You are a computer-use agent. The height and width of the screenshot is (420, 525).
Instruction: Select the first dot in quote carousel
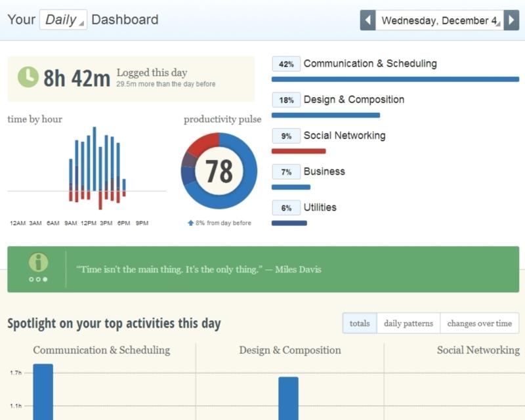click(x=31, y=280)
